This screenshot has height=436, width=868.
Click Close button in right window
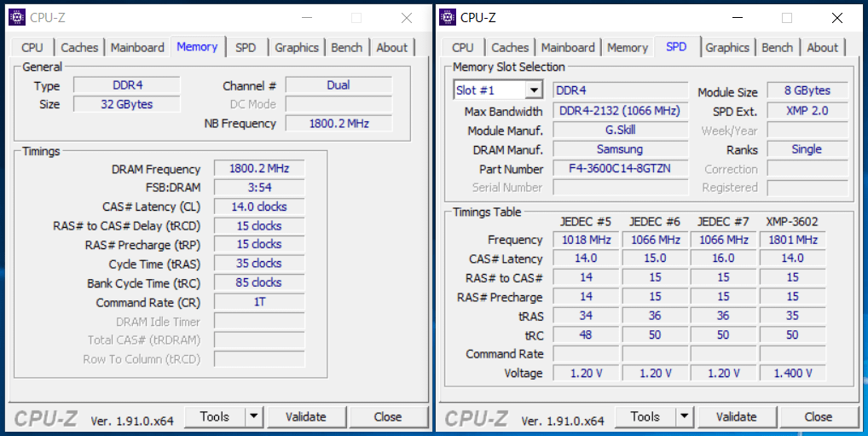(x=819, y=416)
